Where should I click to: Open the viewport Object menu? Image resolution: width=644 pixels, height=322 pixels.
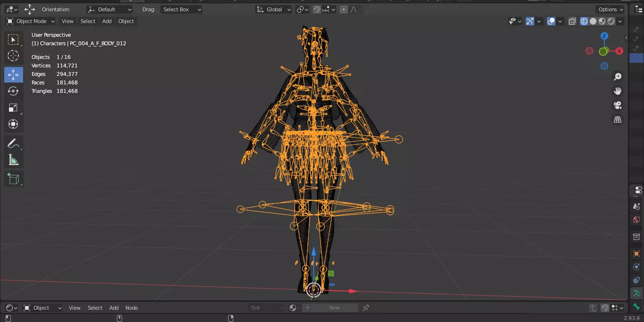pos(126,21)
